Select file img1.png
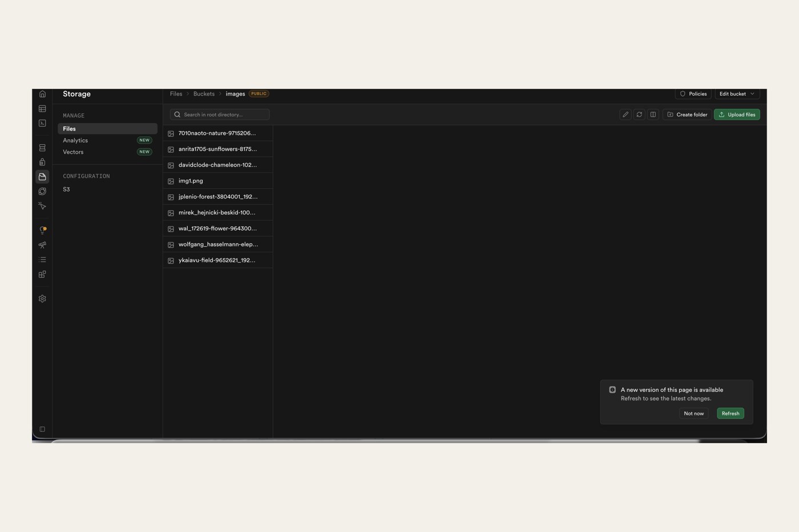 pyautogui.click(x=218, y=181)
